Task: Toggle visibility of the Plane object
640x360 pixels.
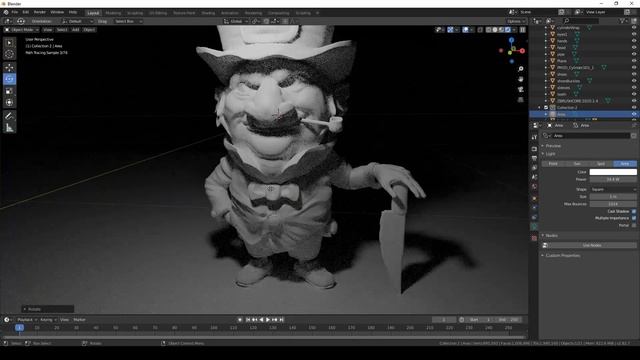Action: [634, 61]
